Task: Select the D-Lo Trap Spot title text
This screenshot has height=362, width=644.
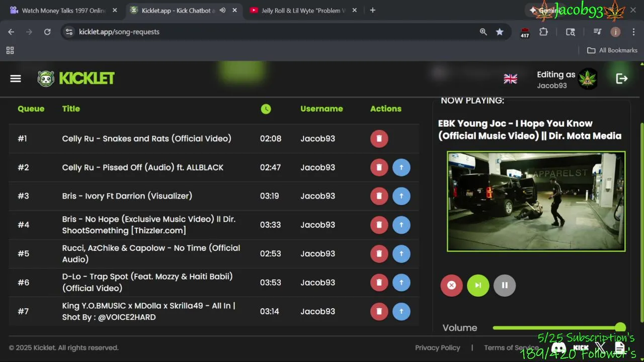Action: 147,282
